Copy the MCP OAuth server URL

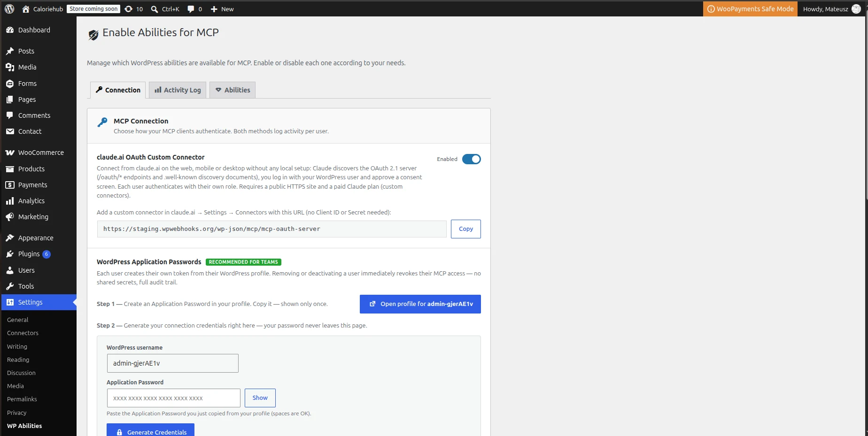(465, 229)
